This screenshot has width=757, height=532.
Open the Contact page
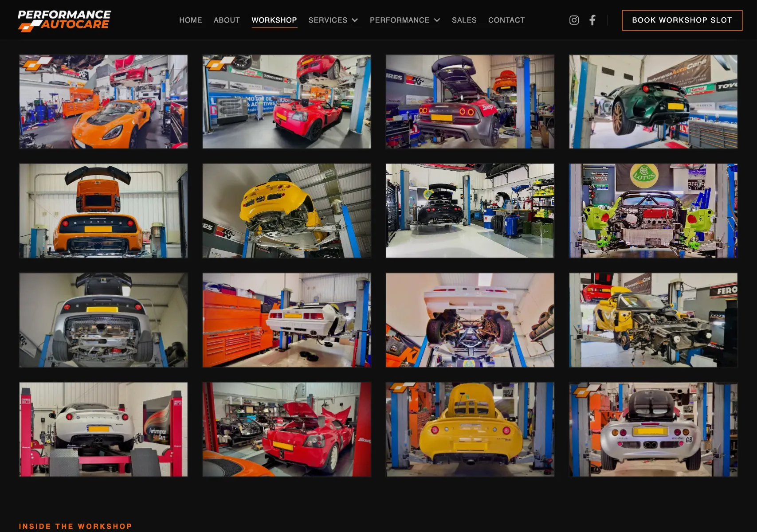pos(506,20)
